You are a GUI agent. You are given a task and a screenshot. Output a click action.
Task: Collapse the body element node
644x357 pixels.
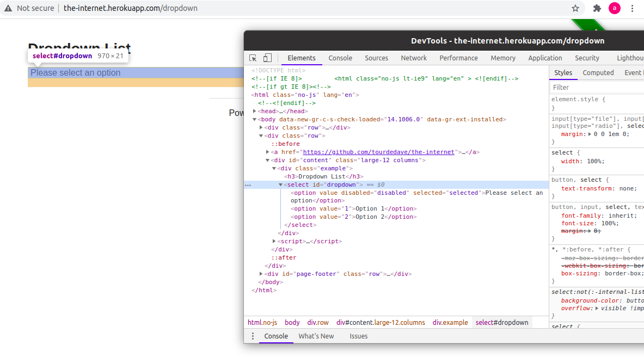254,119
